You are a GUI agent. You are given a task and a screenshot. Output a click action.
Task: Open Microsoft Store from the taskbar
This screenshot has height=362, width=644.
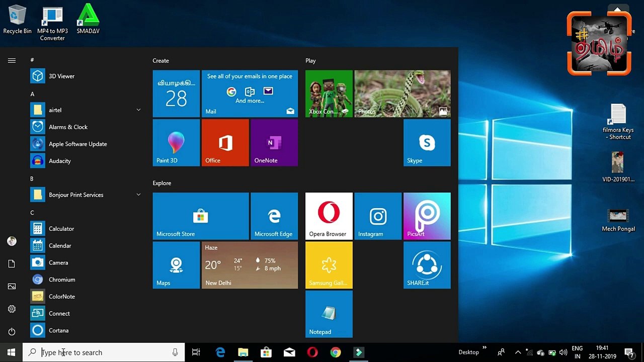click(x=266, y=352)
